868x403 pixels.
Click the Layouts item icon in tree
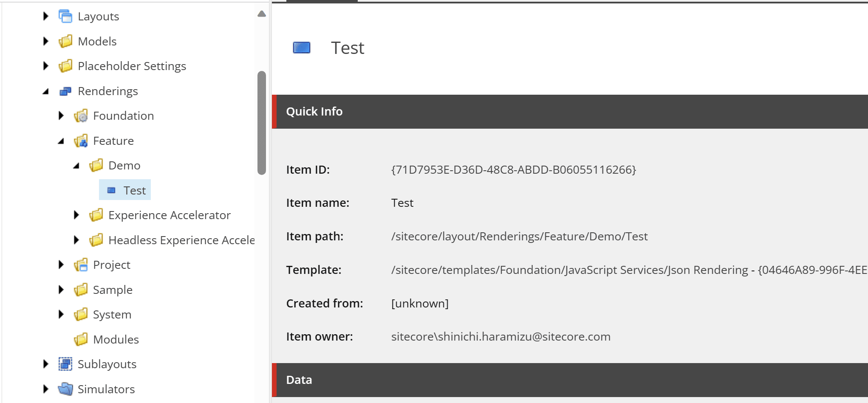[65, 17]
